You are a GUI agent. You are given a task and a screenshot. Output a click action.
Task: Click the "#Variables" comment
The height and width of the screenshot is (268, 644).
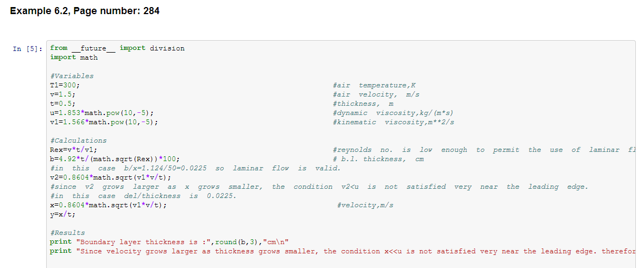pyautogui.click(x=72, y=76)
